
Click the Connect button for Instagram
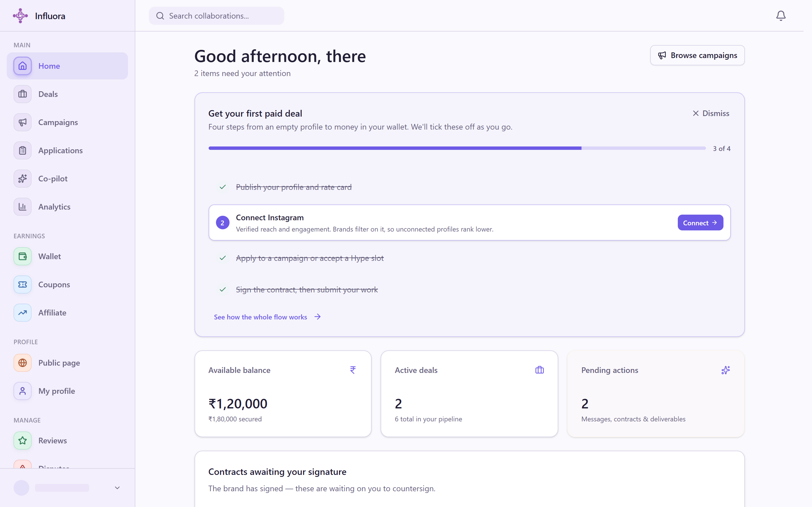coord(700,223)
